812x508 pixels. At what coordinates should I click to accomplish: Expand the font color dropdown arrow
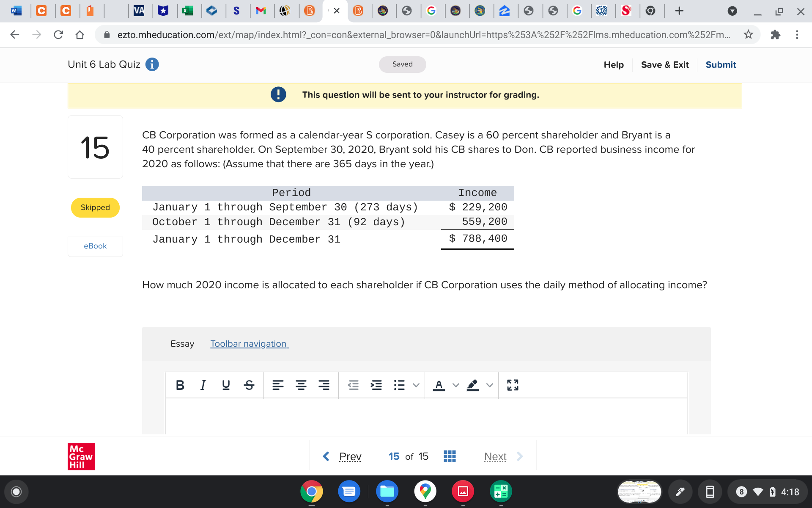pyautogui.click(x=455, y=385)
